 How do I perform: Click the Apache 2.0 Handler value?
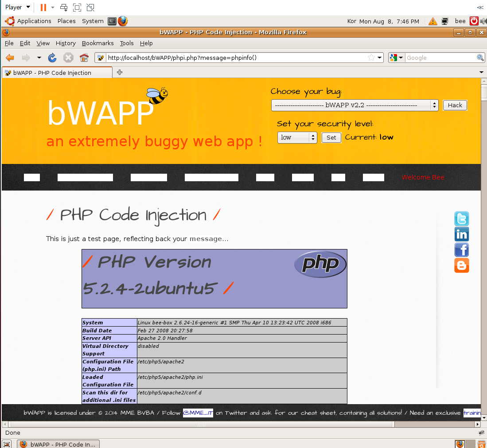(162, 338)
